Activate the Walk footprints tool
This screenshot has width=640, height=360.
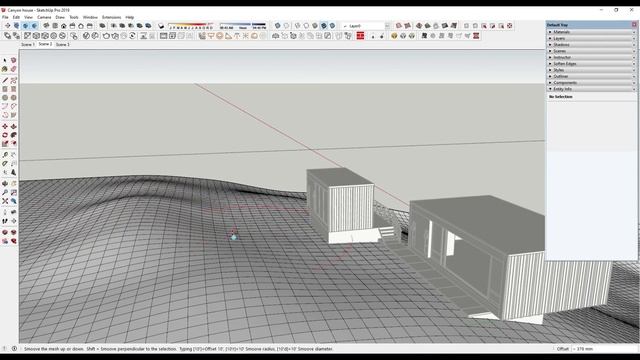click(x=5, y=221)
